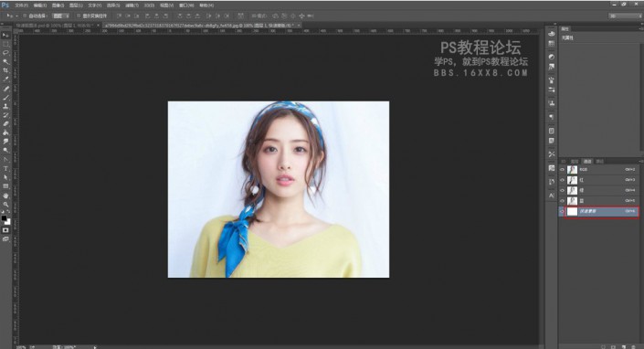Select the Hand tool
Image resolution: width=644 pixels, height=349 pixels.
[5, 196]
